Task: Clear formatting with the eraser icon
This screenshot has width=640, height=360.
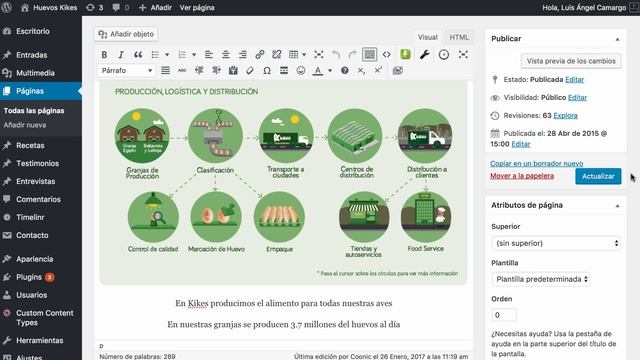Action: coord(250,71)
